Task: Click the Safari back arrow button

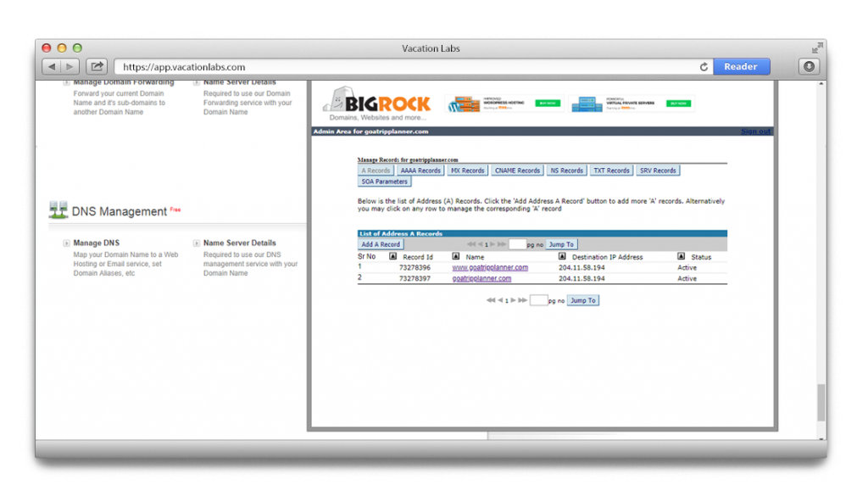Action: (x=52, y=67)
